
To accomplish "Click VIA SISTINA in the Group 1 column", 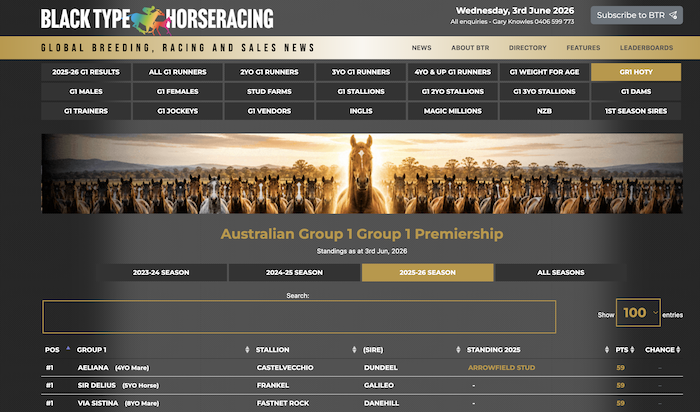I will (98, 403).
